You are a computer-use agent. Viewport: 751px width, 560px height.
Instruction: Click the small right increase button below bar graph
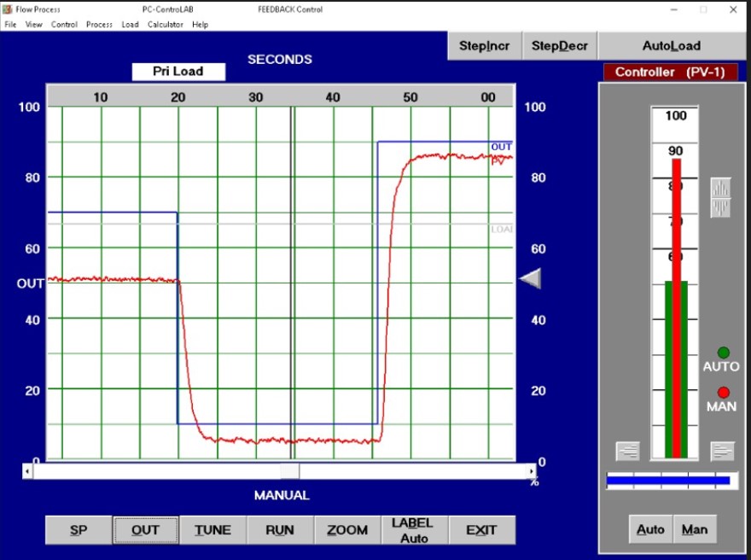(x=723, y=451)
